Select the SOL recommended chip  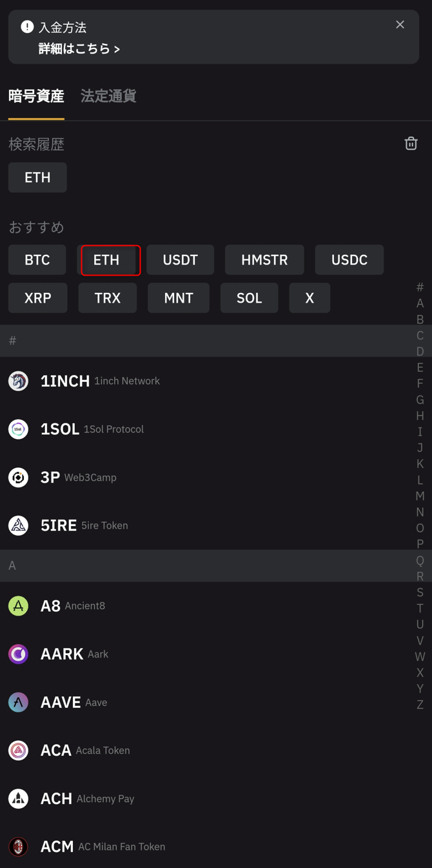point(249,298)
